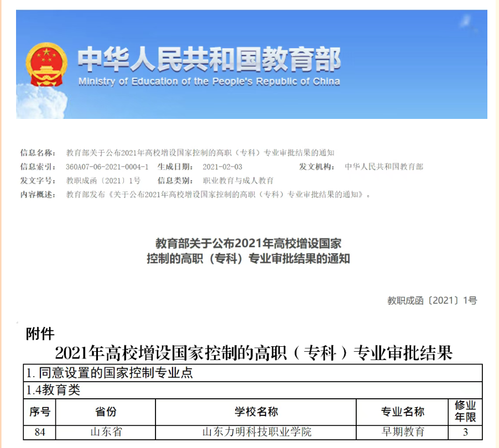Select the 山东省 table cell
Viewport: 499px width, 448px height.
coord(106,432)
